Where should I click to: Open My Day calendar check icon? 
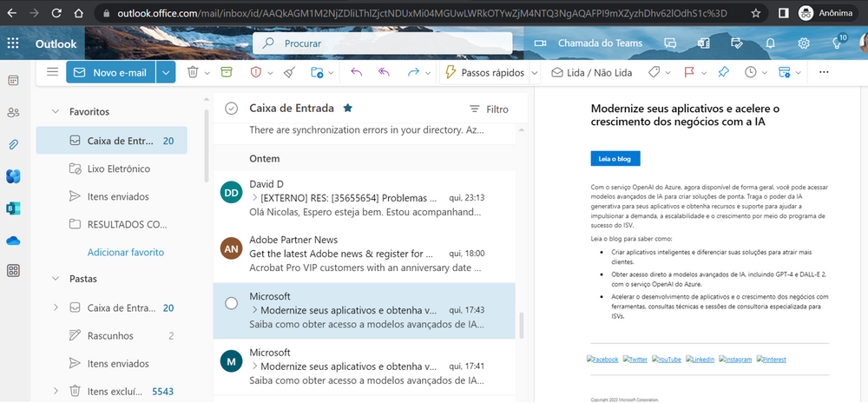point(736,43)
